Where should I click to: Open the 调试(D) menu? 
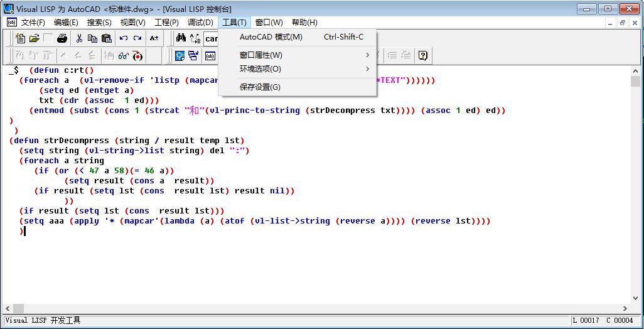coord(200,23)
